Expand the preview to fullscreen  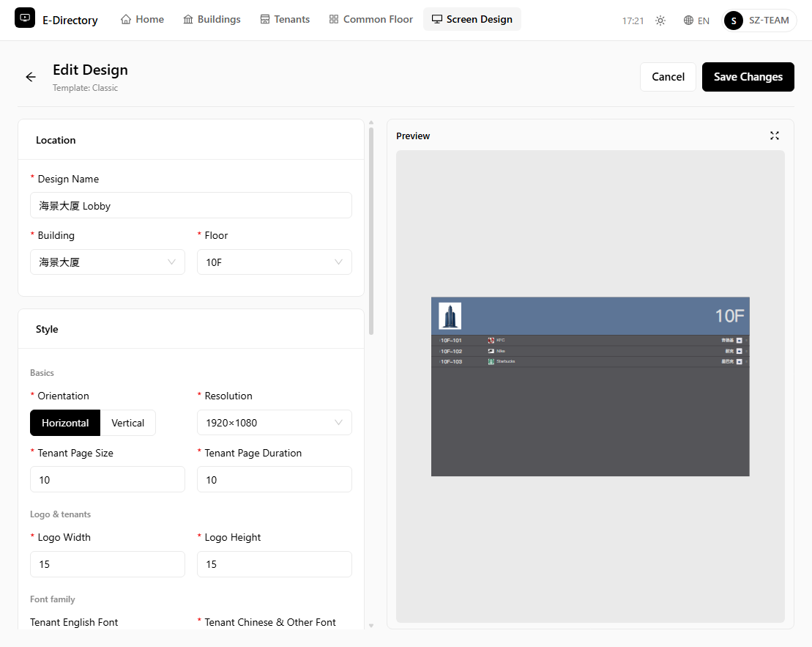tap(775, 136)
